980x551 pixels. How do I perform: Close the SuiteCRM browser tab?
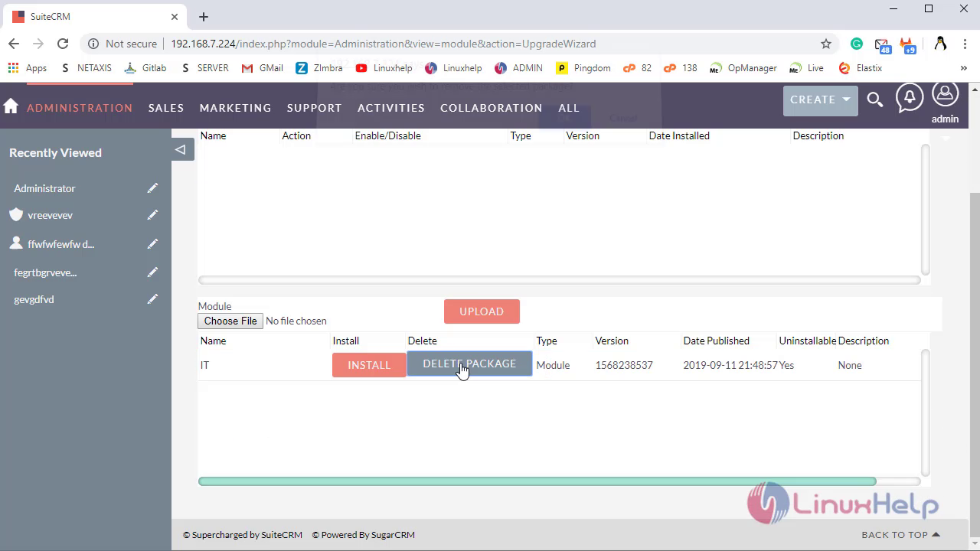pos(175,16)
